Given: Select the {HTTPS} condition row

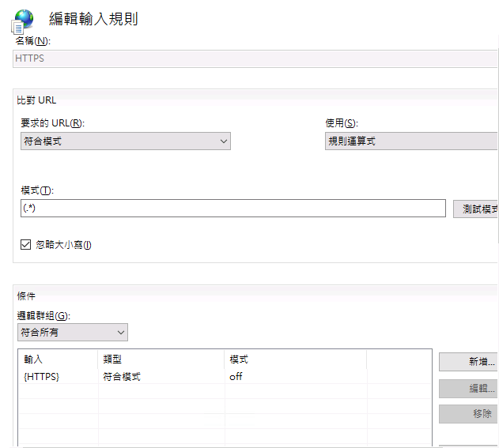Looking at the screenshot, I should 225,377.
